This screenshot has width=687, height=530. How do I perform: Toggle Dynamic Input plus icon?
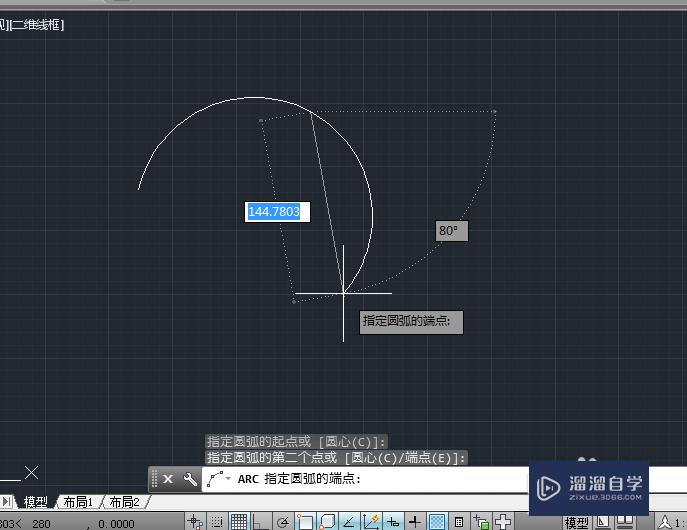pos(393,522)
